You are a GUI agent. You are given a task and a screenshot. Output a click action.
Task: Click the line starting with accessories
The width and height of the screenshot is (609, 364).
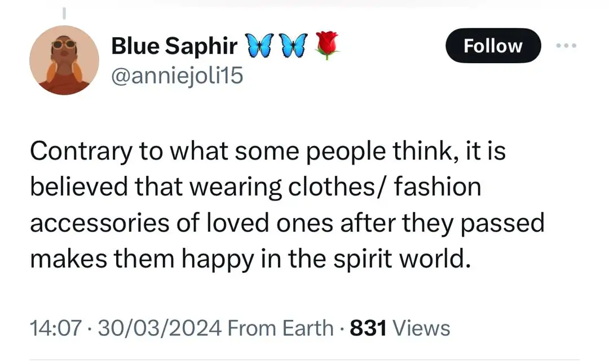tap(286, 223)
